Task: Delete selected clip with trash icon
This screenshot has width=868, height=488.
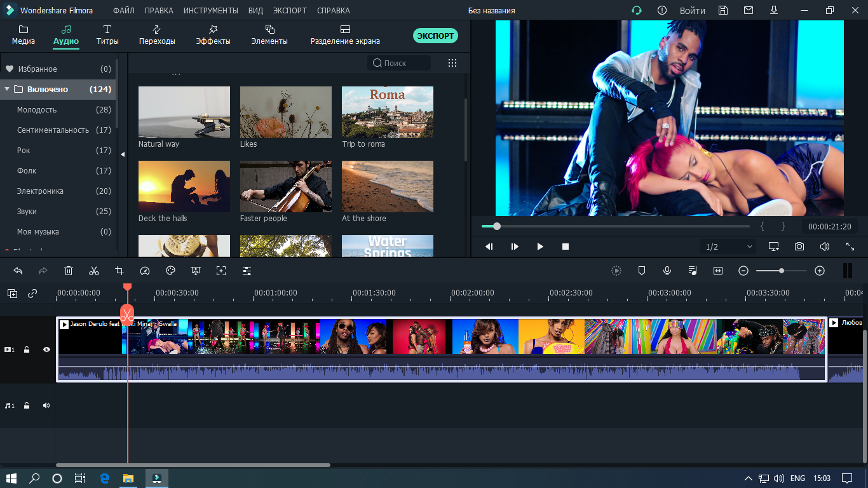Action: [x=69, y=271]
